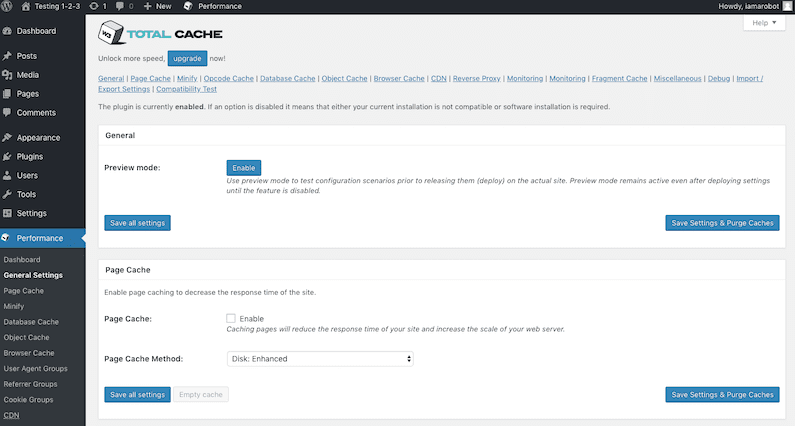This screenshot has height=426, width=795.
Task: Jump to General anchor link
Action: (111, 79)
